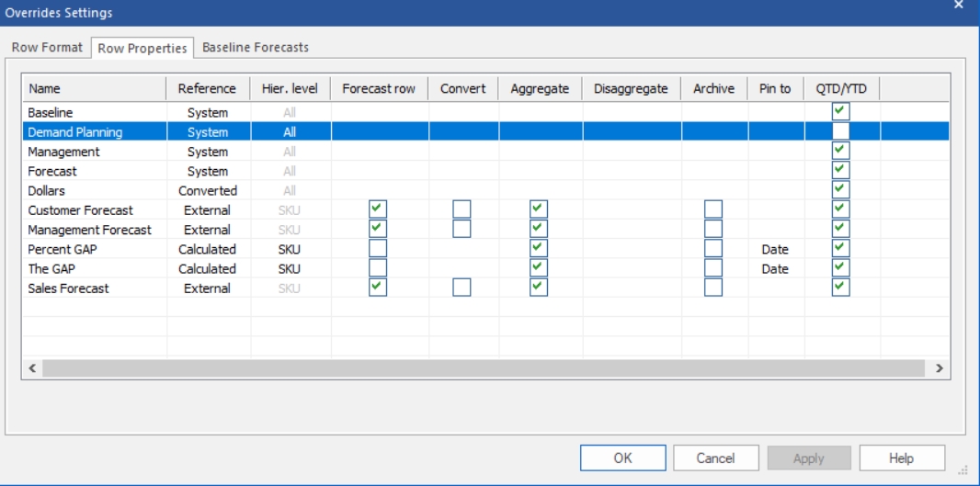Open Hier. level cell for Demand Planning
Image resolution: width=980 pixels, height=486 pixels.
[290, 131]
